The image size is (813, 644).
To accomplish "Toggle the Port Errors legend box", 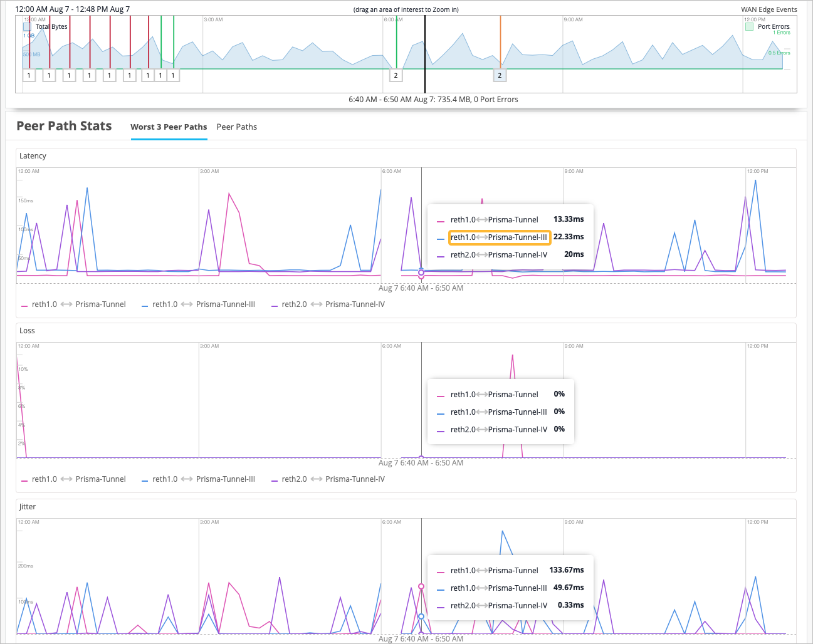I will pyautogui.click(x=749, y=27).
